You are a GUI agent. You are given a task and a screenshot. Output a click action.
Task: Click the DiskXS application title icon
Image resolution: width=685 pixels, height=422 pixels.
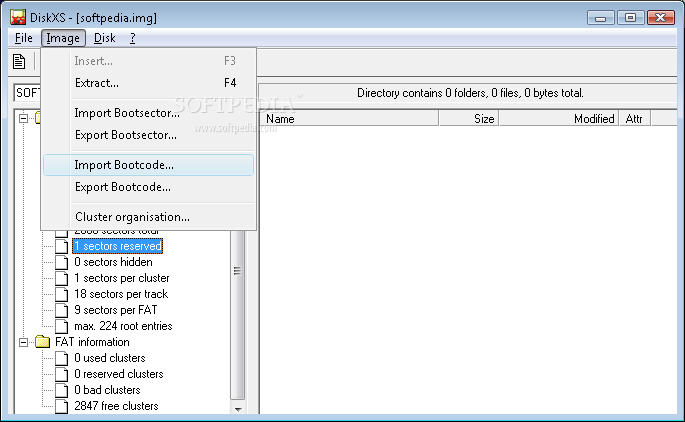(18, 17)
